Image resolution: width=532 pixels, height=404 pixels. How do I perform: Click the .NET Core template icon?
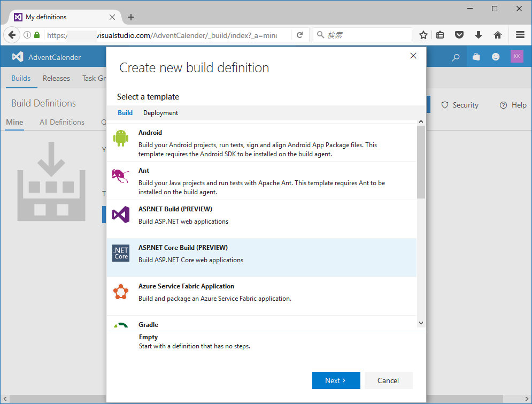pos(121,253)
